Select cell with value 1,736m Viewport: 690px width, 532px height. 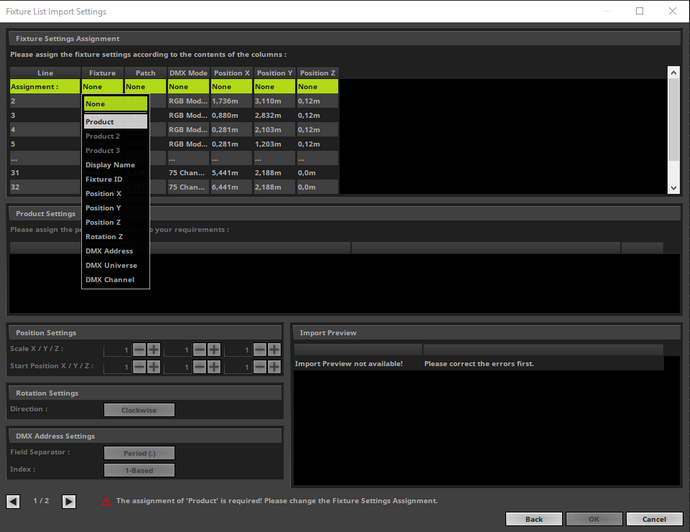click(231, 101)
